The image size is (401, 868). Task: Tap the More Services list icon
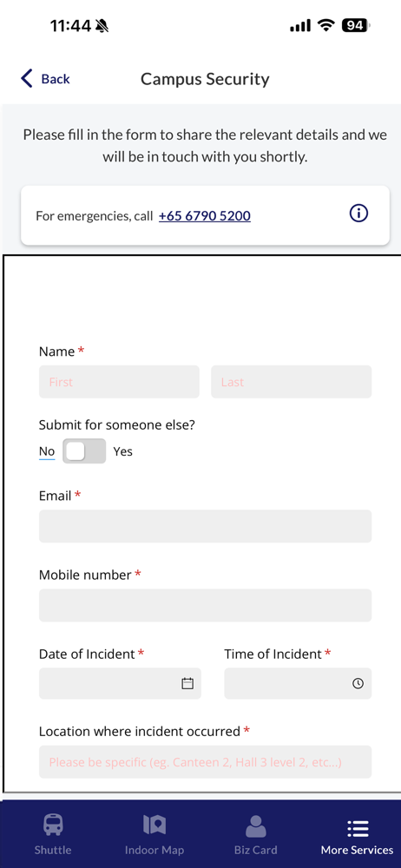[x=358, y=828]
